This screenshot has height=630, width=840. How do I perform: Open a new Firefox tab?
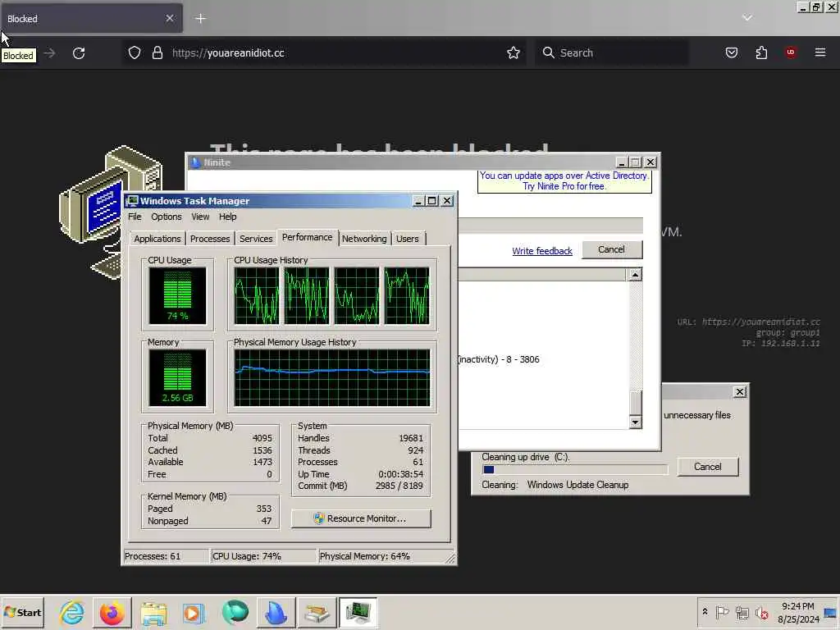coord(200,19)
